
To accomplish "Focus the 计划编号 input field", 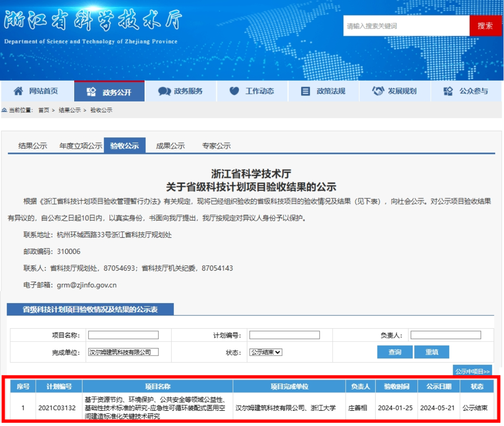I will [284, 335].
